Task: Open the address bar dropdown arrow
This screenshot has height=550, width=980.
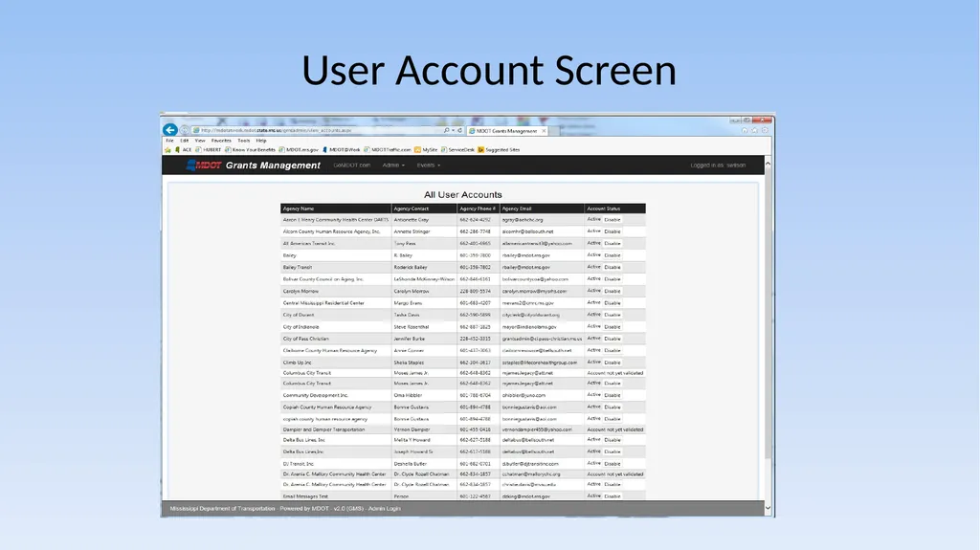Action: click(x=453, y=131)
